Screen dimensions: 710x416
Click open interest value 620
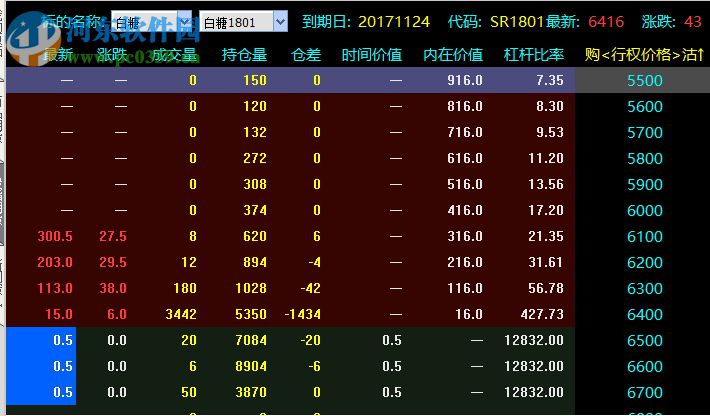(x=255, y=236)
